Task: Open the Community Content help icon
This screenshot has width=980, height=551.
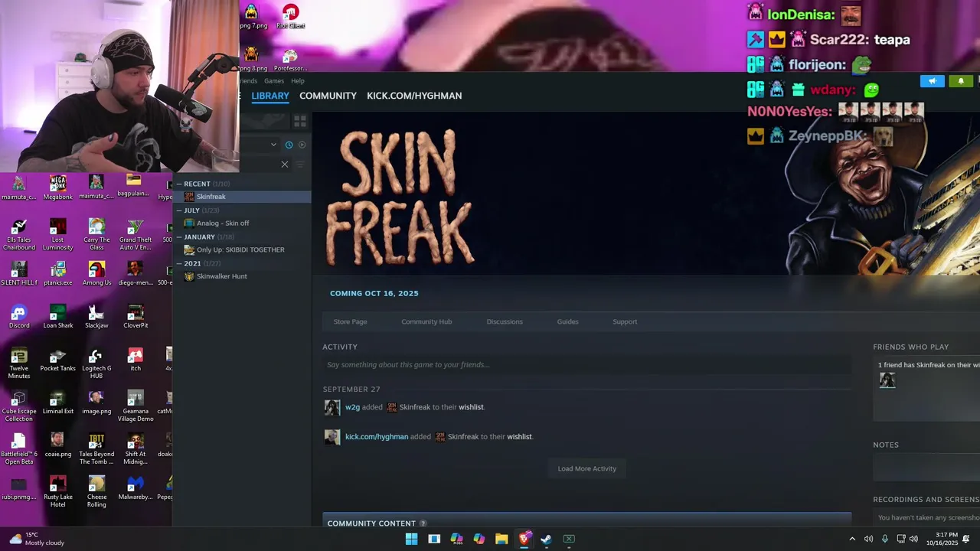Action: [423, 523]
